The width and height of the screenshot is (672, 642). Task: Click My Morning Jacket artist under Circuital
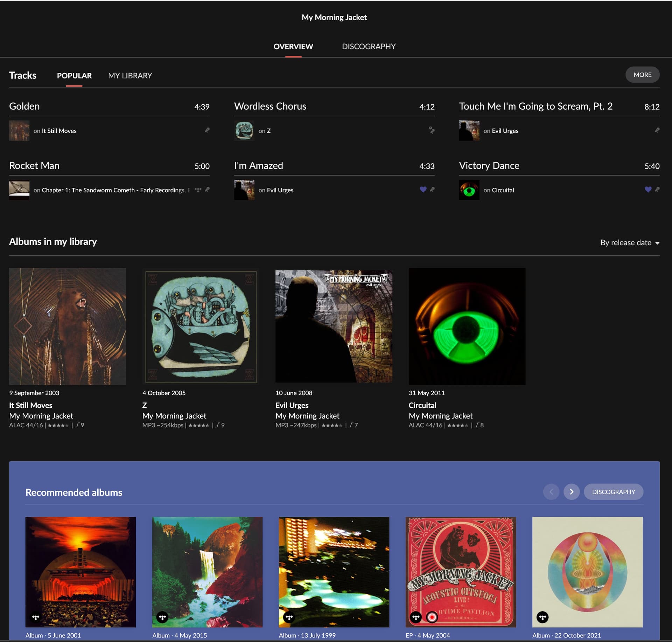coord(441,416)
